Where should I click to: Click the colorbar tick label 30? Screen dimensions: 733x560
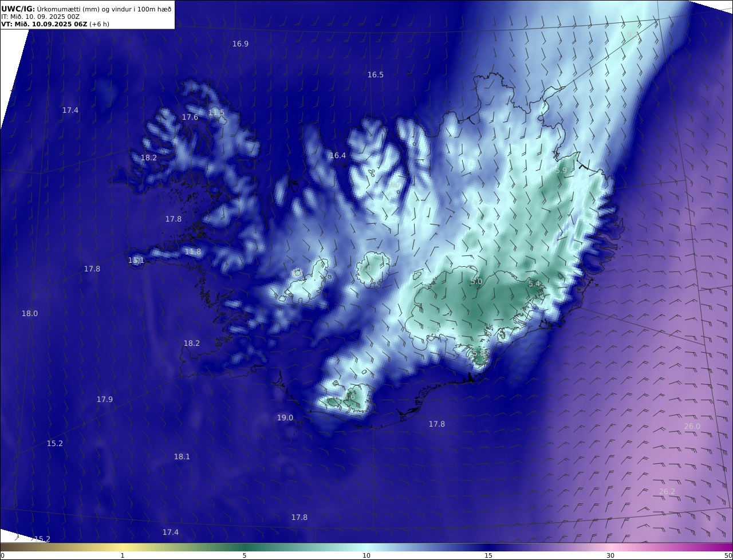610,555
